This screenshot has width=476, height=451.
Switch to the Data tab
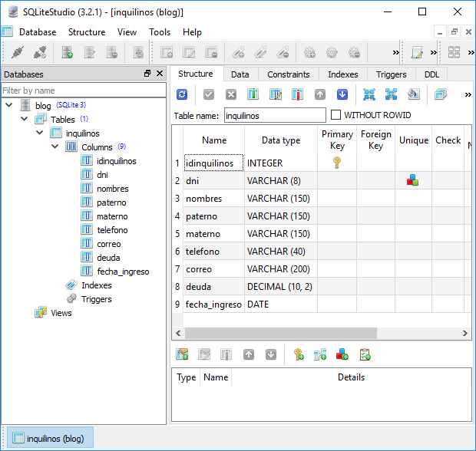point(240,74)
